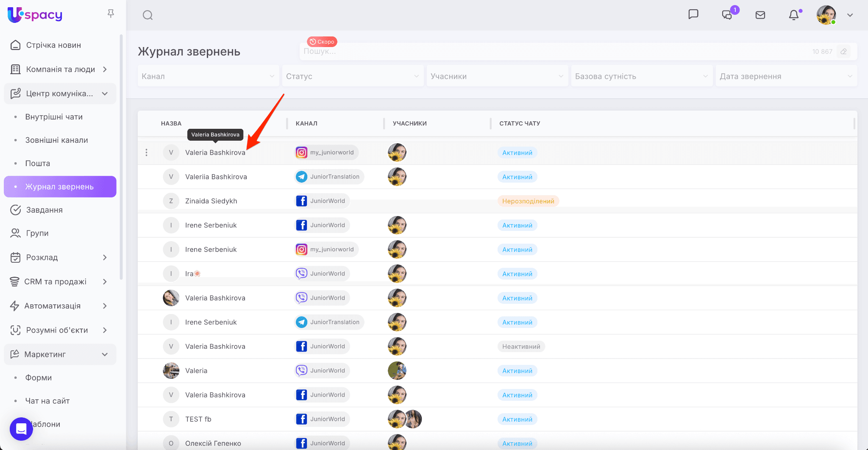The width and height of the screenshot is (868, 450).
Task: Clear search with the eraser icon
Action: click(843, 51)
